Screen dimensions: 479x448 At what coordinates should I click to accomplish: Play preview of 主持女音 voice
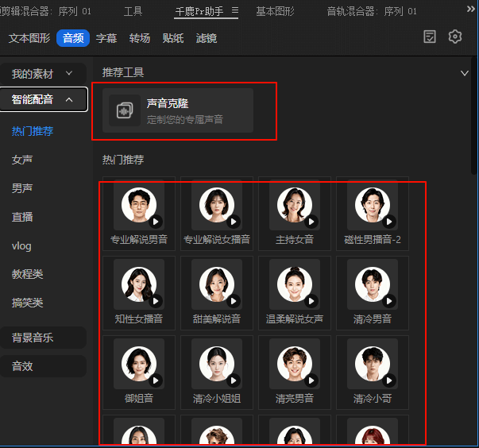tap(311, 222)
